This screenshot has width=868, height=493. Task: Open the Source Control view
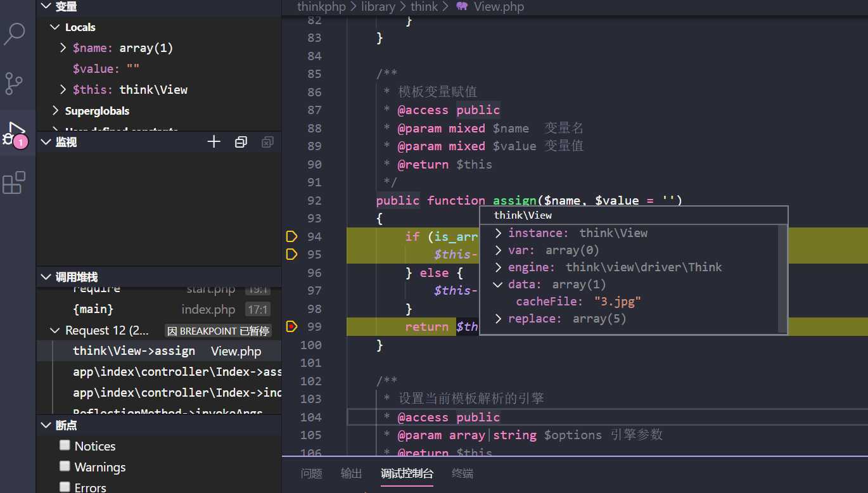tap(14, 83)
